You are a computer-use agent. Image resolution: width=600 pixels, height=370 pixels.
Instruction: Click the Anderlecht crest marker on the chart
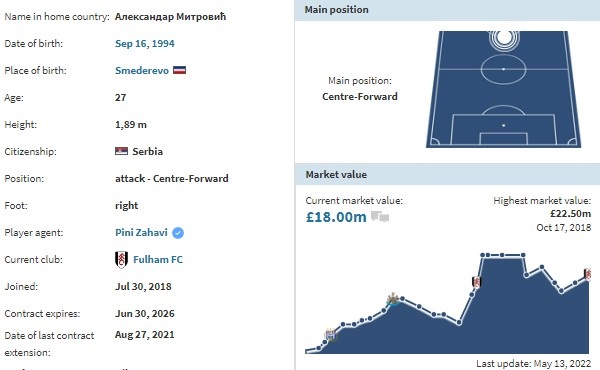tap(330, 335)
